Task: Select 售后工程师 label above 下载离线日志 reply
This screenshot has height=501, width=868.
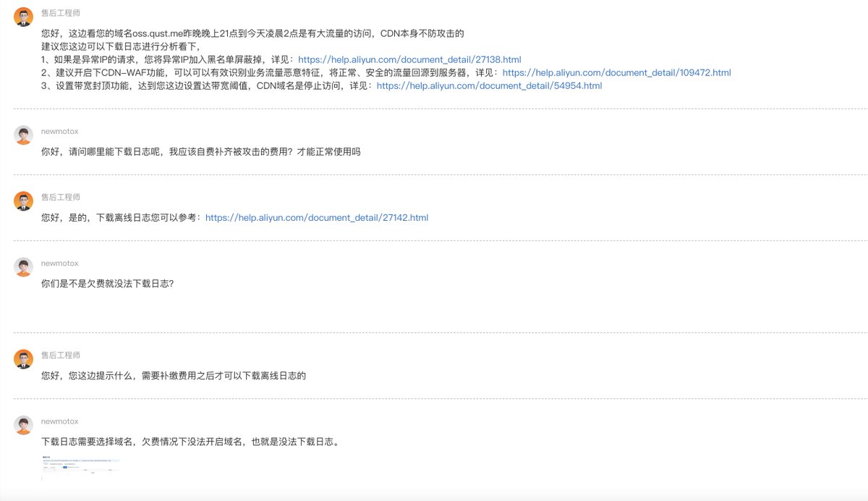Action: click(61, 197)
